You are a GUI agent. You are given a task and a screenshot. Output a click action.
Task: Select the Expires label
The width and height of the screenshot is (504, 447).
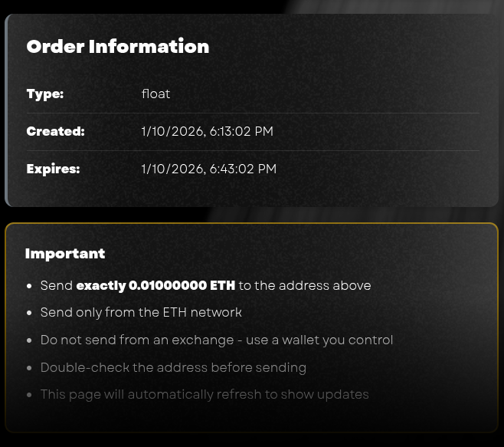coord(53,169)
